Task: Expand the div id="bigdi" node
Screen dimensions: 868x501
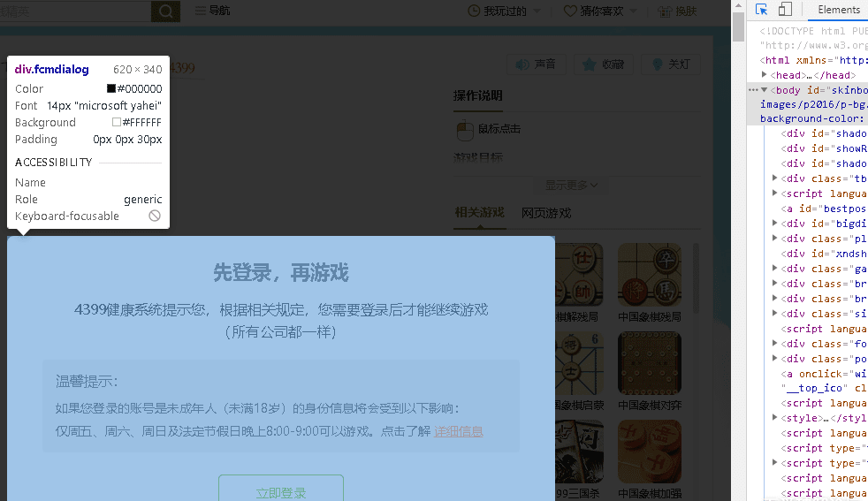Action: [775, 223]
